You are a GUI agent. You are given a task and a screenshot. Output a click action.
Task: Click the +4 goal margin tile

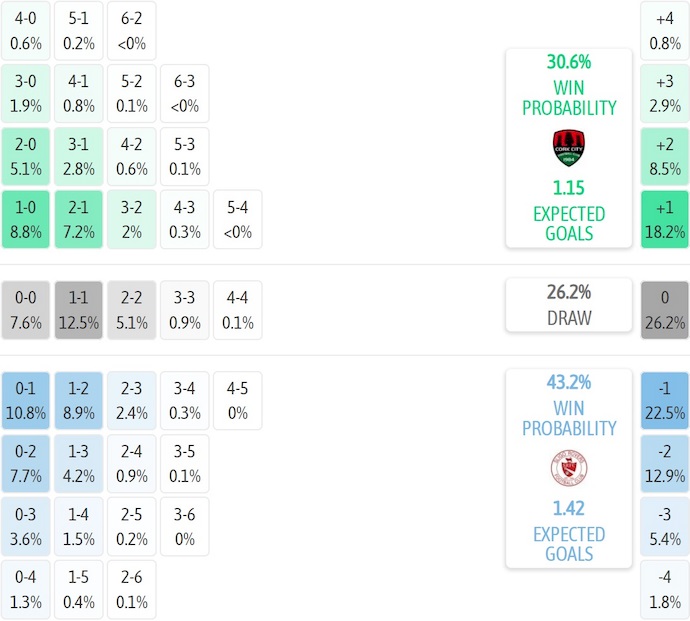pos(665,30)
